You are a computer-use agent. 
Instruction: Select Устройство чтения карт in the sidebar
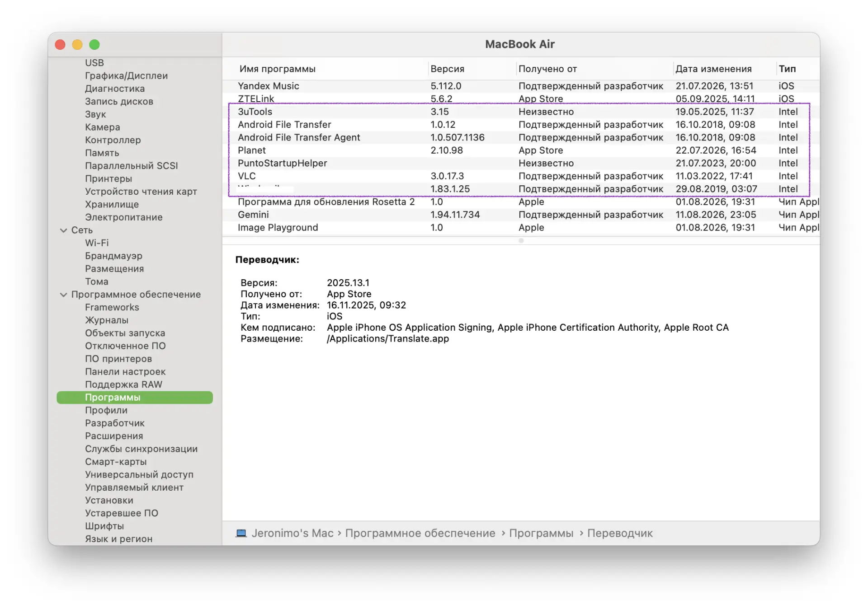coord(141,192)
